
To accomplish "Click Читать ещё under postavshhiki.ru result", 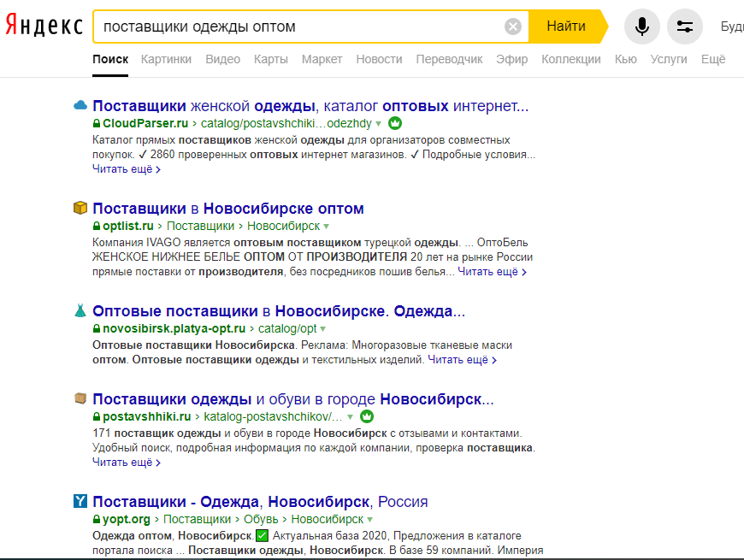I will coord(127,463).
